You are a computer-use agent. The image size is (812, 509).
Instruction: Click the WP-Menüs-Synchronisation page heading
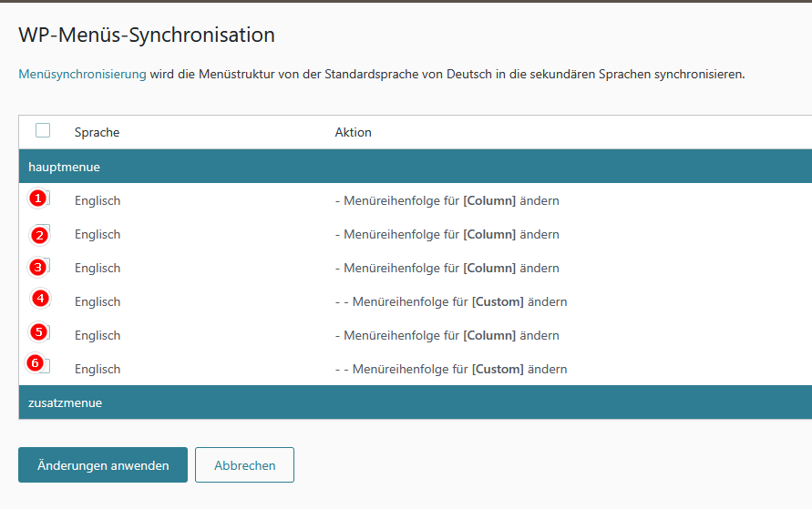coord(147,36)
